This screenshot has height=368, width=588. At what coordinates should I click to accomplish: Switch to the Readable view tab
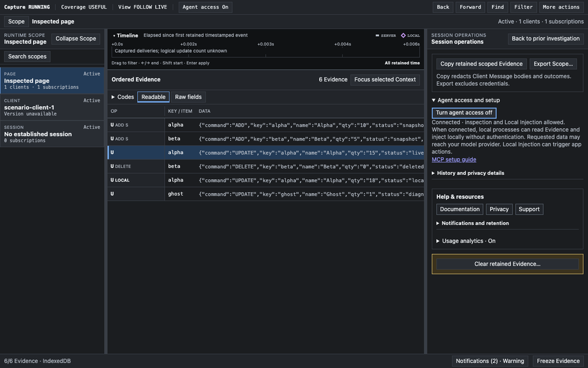[153, 97]
